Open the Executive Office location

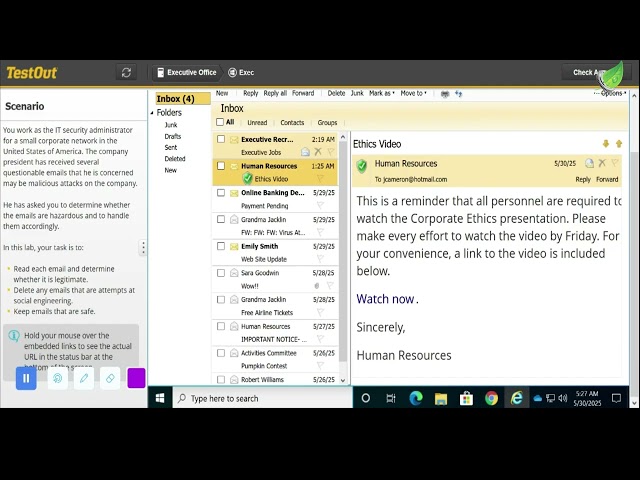click(x=187, y=73)
